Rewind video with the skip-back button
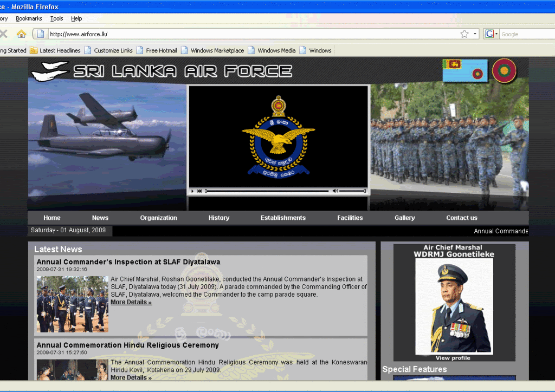The image size is (555, 392). 199,191
